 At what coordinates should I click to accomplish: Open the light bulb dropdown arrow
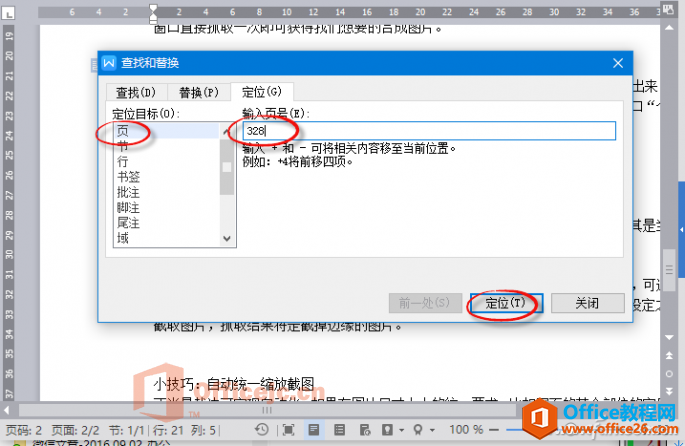coord(432,430)
